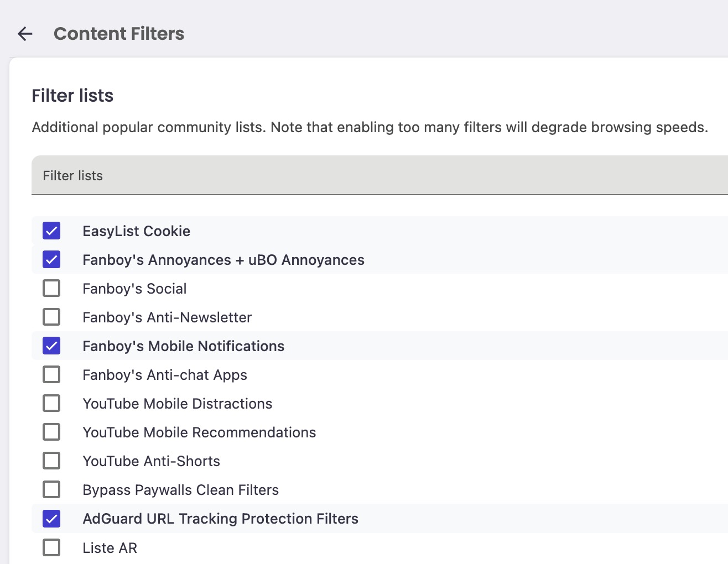Enable YouTube Mobile Distractions checkbox

(51, 403)
